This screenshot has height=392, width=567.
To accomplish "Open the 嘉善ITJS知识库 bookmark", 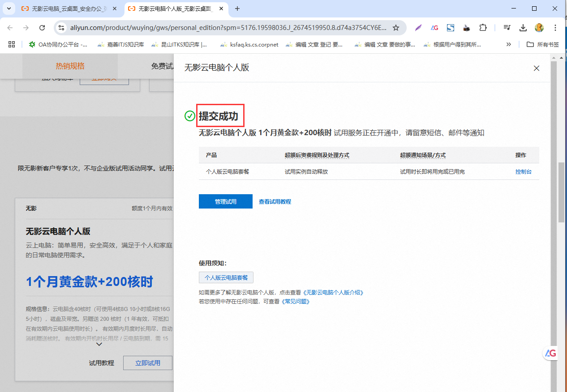I will coord(120,44).
